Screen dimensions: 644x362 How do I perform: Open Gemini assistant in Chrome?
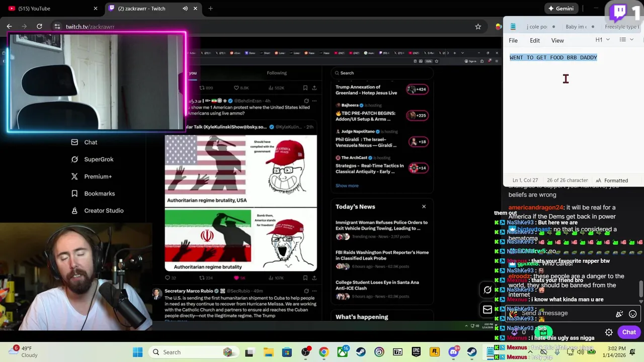(x=561, y=9)
